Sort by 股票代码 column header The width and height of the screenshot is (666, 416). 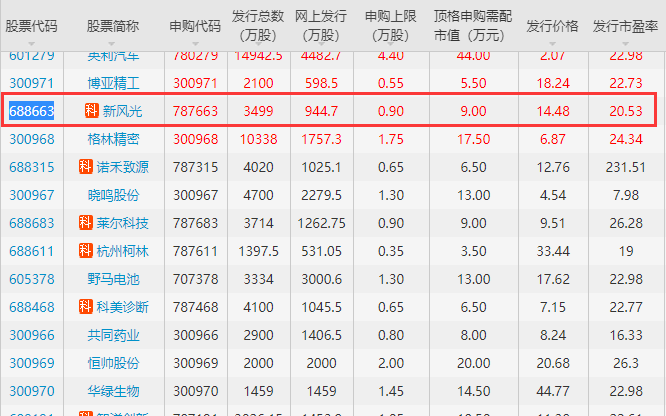31,26
